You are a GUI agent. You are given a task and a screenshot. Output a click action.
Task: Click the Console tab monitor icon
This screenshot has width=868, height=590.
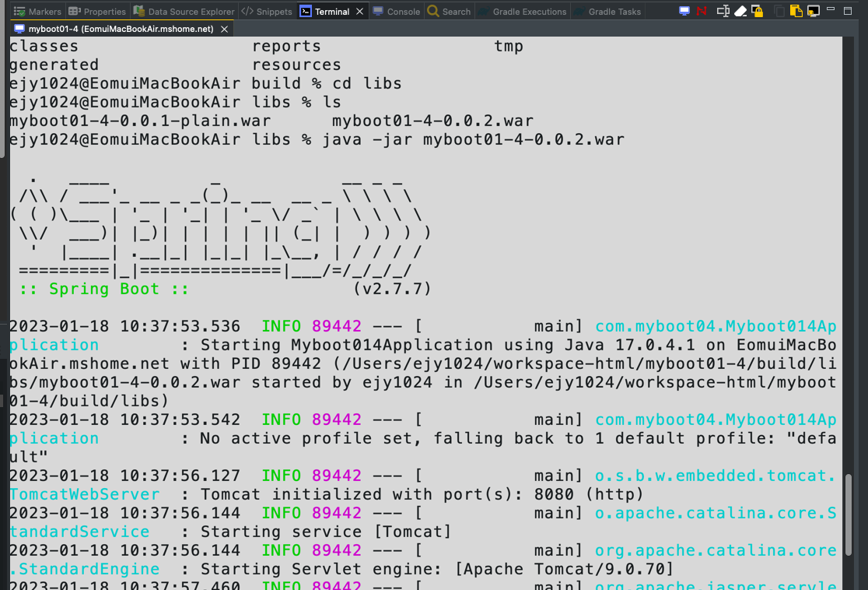(378, 11)
